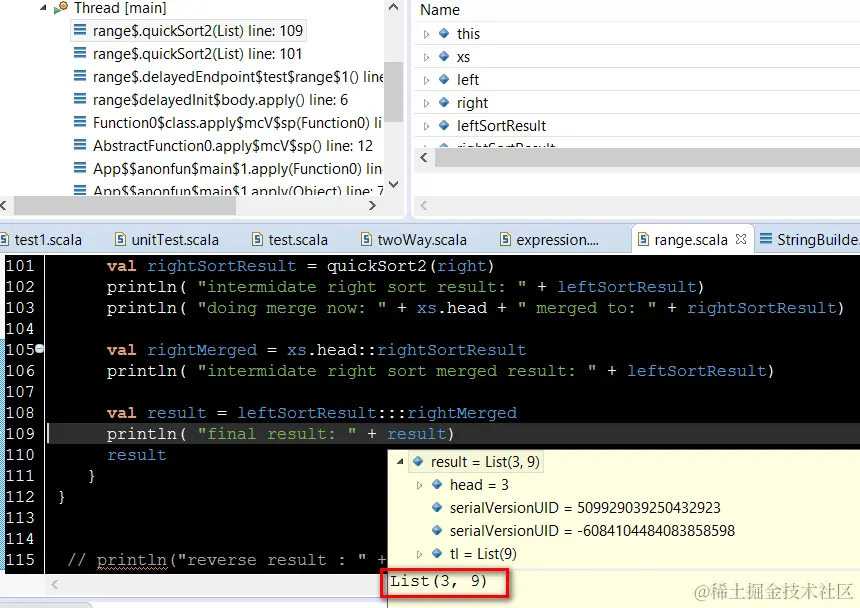
Task: Switch to test.scala tab
Action: coord(290,240)
